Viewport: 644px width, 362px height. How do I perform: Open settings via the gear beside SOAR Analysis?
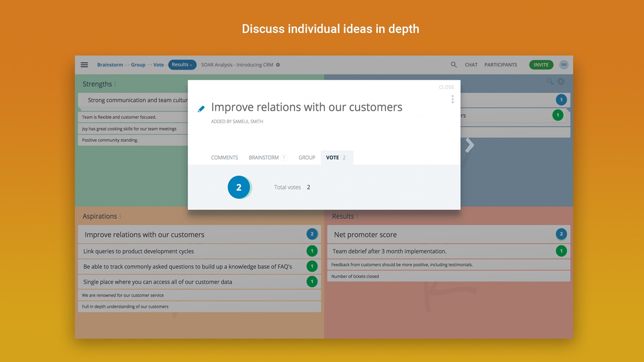(x=278, y=65)
